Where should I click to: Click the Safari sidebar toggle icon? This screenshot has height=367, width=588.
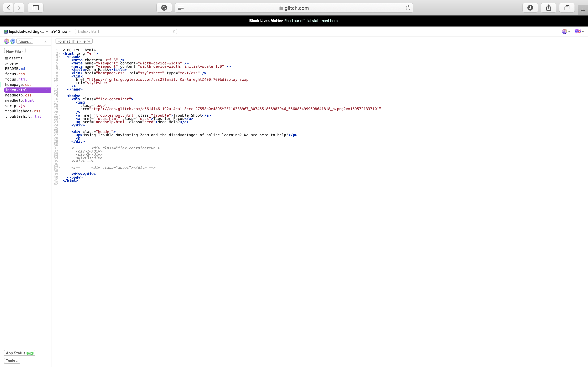click(x=36, y=8)
